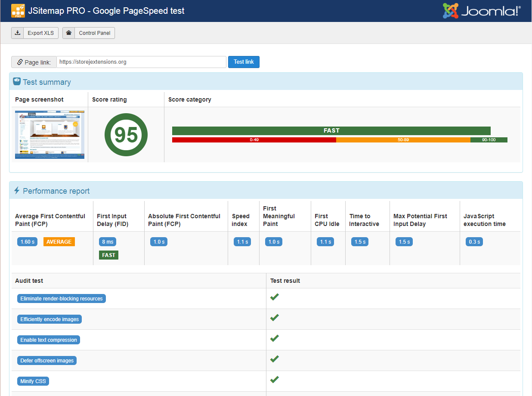Click the JSitemap PRO logo icon
532x396 pixels.
[x=18, y=11]
